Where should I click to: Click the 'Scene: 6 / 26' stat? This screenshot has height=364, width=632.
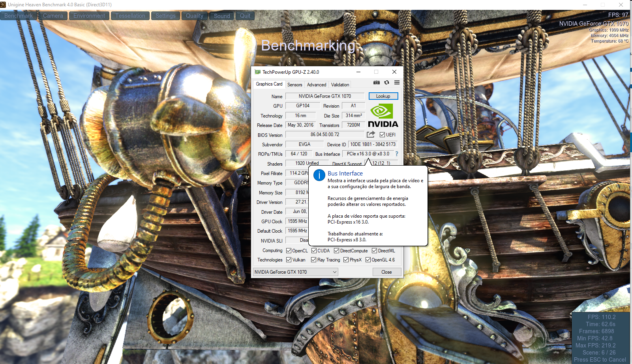[x=599, y=353]
